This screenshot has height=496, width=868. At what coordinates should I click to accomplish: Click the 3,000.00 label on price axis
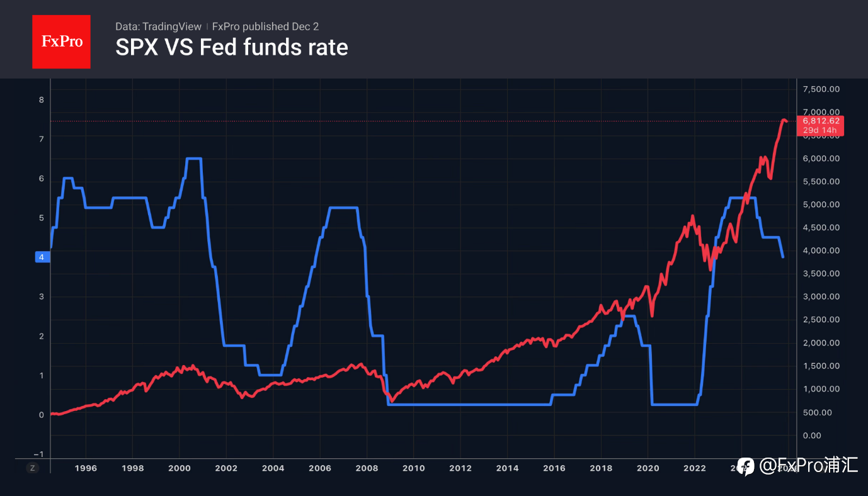pos(821,297)
